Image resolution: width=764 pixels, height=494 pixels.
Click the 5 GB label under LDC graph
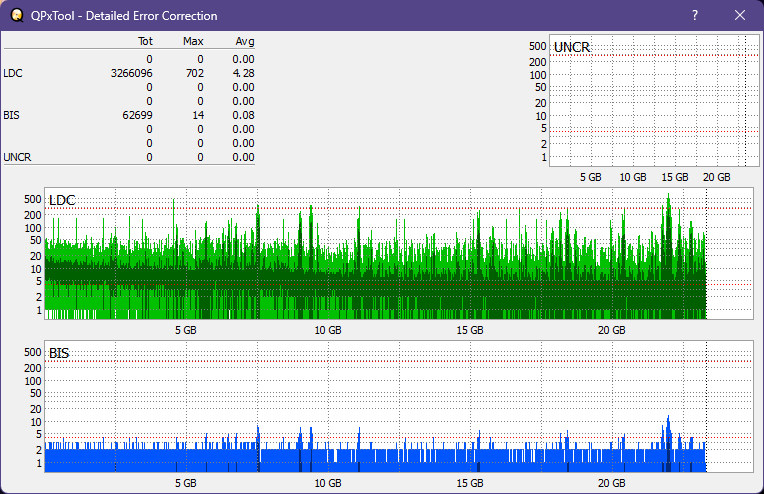click(x=186, y=330)
